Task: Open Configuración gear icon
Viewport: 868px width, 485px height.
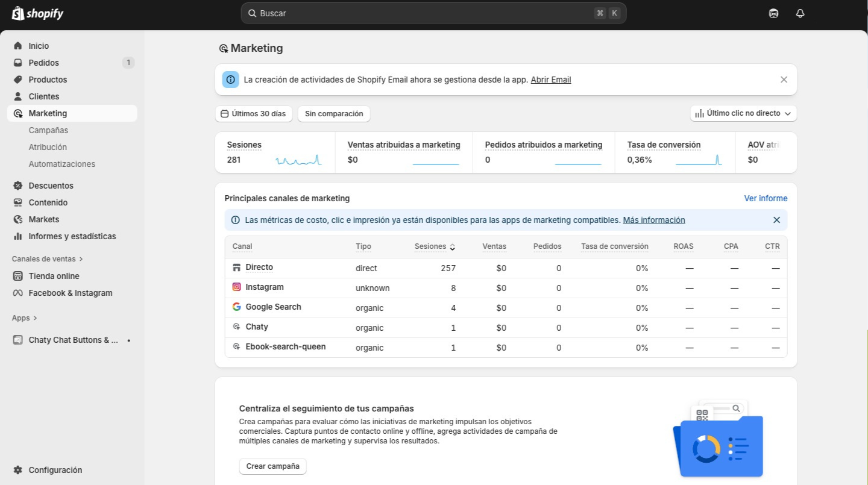Action: pyautogui.click(x=17, y=470)
